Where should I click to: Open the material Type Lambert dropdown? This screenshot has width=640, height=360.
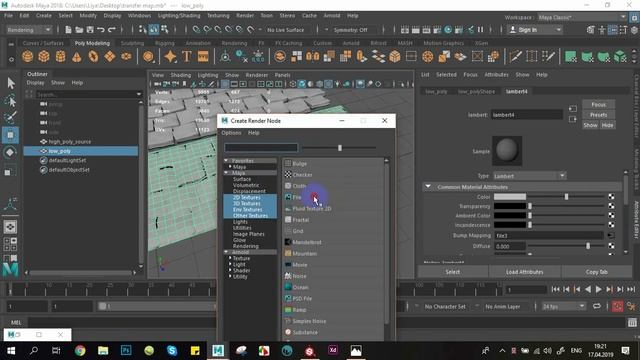529,176
